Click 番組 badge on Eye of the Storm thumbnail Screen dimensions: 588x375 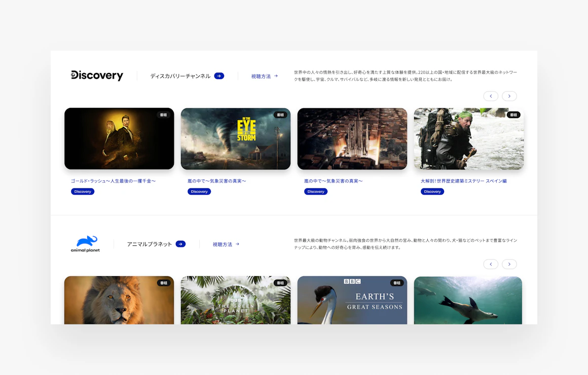[x=280, y=115]
